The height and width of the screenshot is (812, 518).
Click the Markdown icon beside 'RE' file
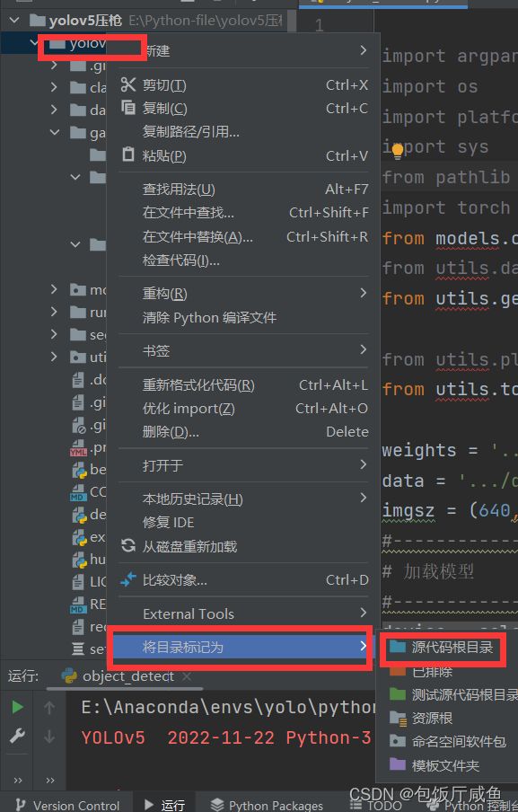coord(78,605)
